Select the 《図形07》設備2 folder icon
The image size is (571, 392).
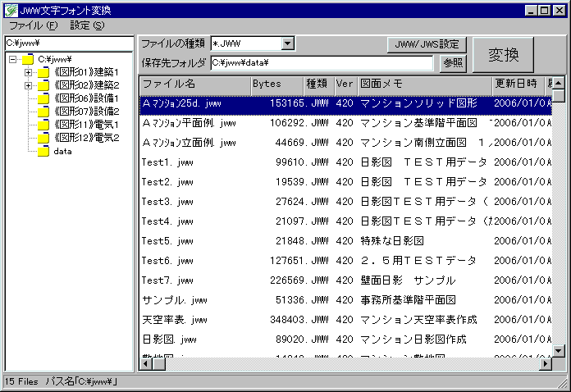(43, 112)
